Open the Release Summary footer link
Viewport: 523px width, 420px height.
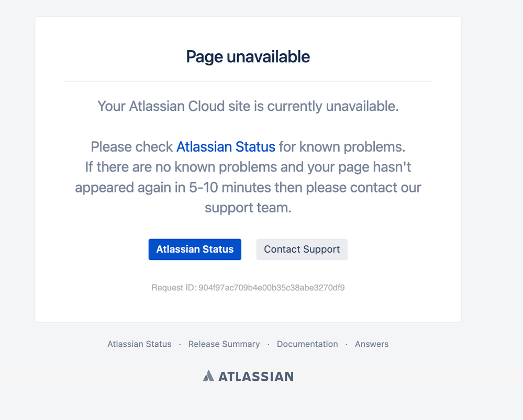click(224, 344)
